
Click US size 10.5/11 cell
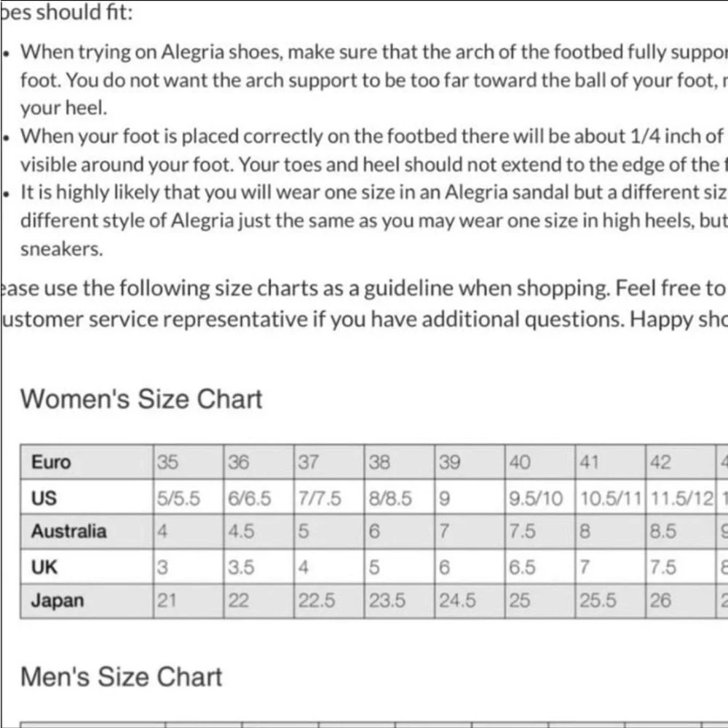(610, 498)
